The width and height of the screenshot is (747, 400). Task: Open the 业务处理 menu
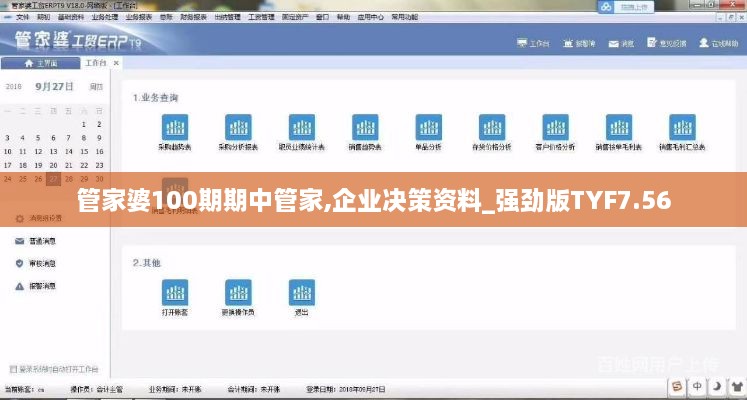click(x=105, y=17)
